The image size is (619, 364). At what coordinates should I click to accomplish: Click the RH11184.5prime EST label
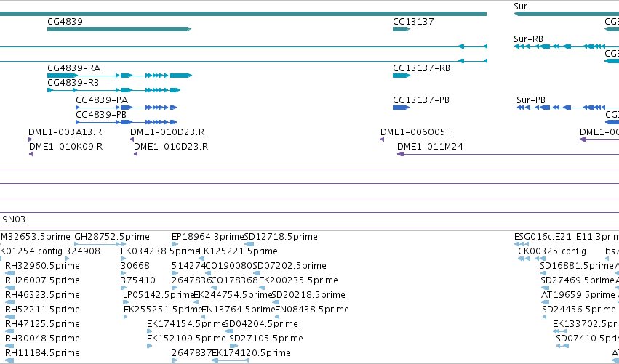tap(42, 353)
